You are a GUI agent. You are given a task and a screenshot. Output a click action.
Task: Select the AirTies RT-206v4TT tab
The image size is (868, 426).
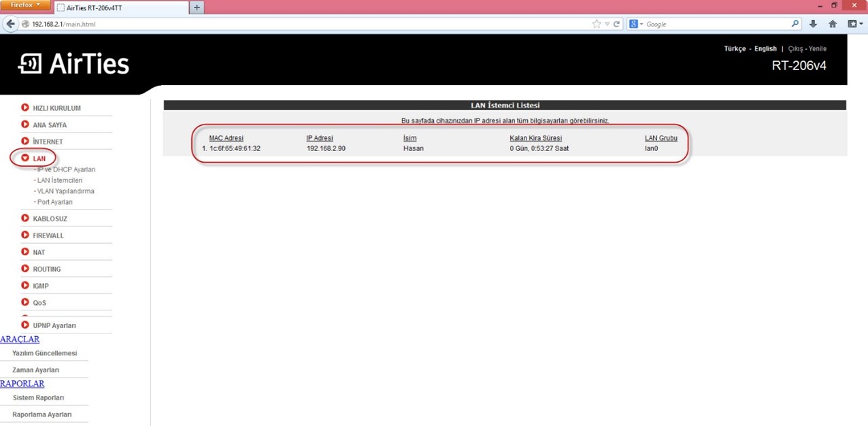tap(120, 7)
